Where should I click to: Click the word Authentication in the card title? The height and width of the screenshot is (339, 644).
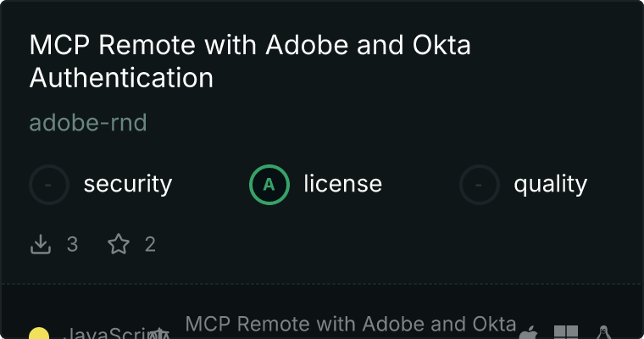121,78
